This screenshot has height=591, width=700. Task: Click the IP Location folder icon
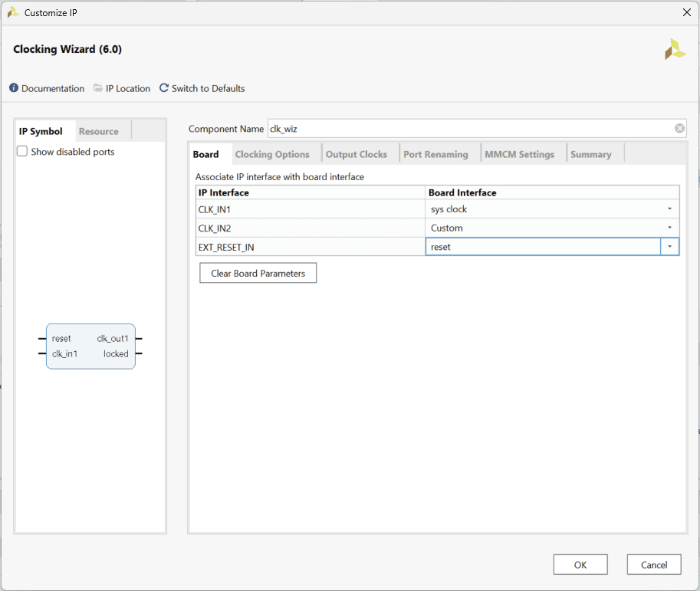98,88
